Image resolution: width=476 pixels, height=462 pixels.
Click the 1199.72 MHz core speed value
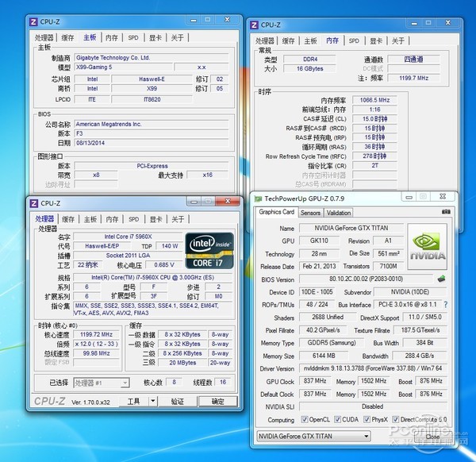(x=96, y=334)
